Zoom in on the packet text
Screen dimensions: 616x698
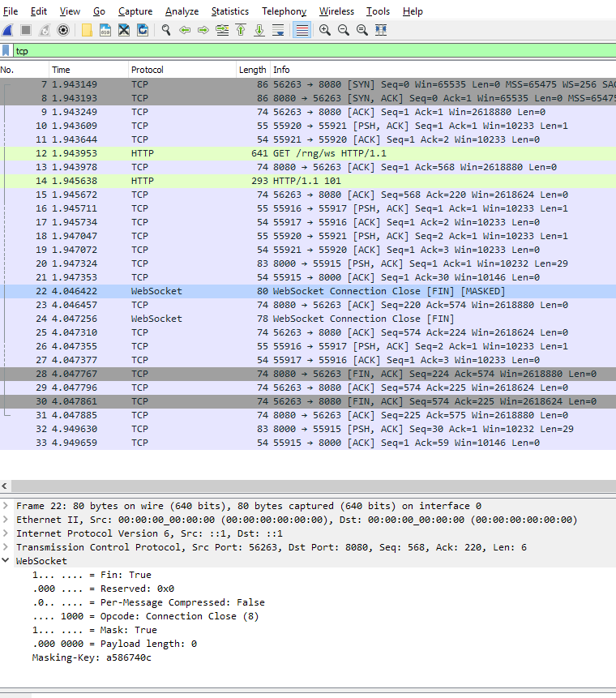point(325,30)
